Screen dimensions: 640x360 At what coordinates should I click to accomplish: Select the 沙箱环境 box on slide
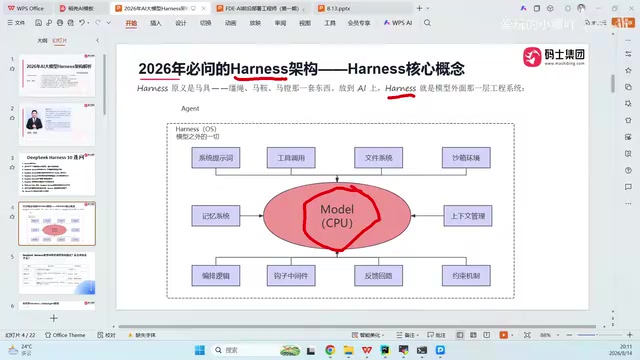(x=466, y=158)
